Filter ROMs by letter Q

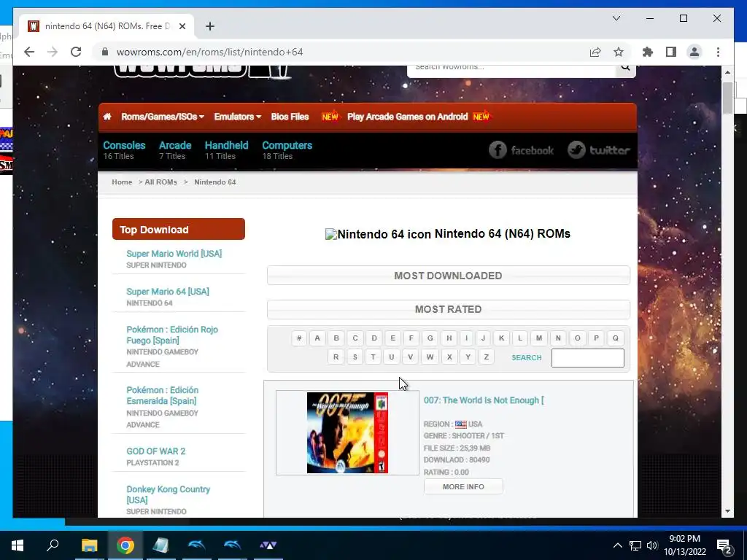tap(615, 338)
